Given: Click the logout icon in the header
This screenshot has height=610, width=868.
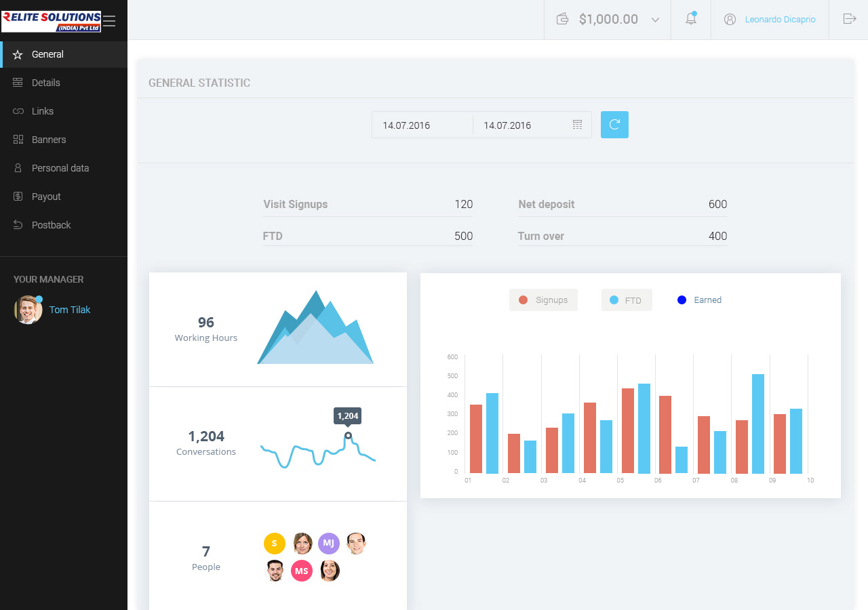Looking at the screenshot, I should (849, 19).
